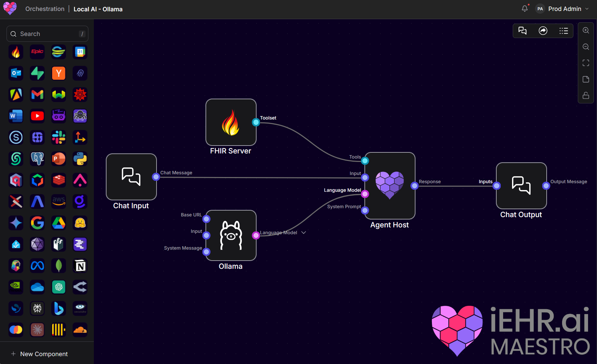Pick the AWS component icon

tap(59, 201)
